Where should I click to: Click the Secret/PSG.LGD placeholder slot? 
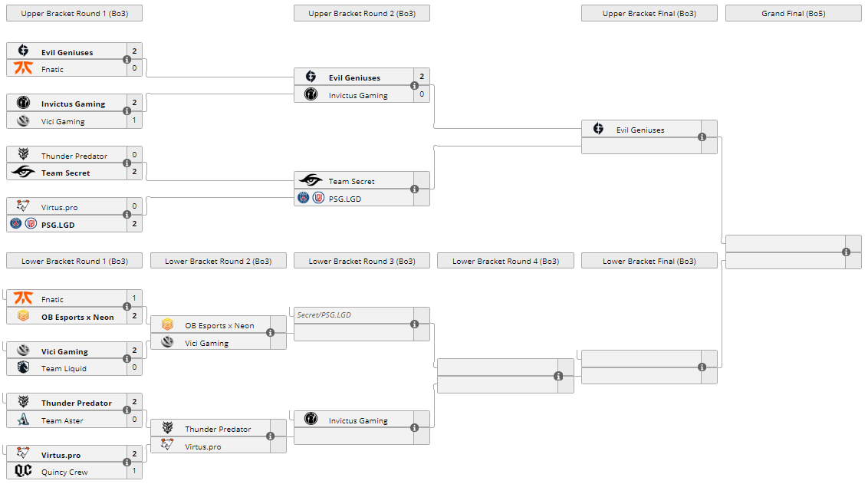[x=324, y=314]
